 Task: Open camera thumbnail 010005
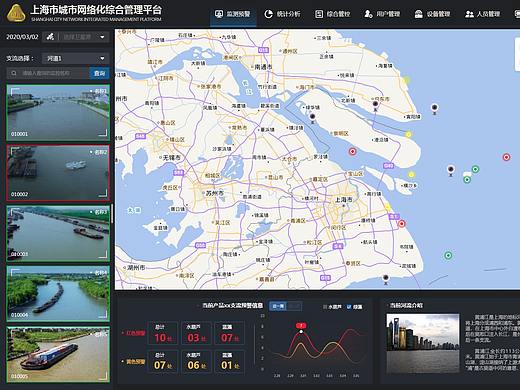click(58, 354)
